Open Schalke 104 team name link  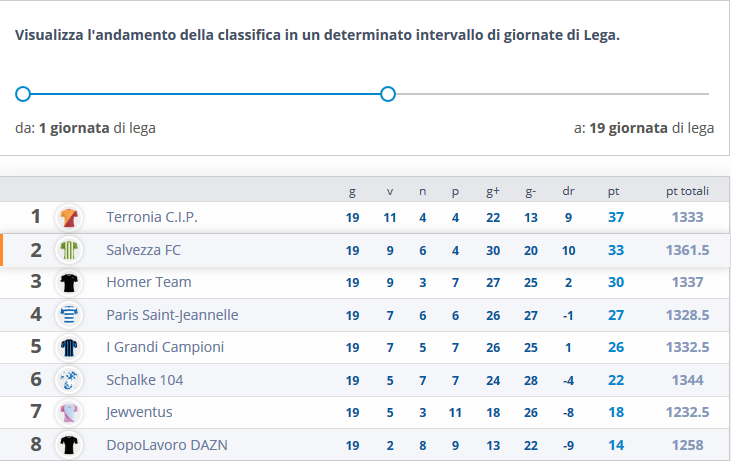click(144, 380)
